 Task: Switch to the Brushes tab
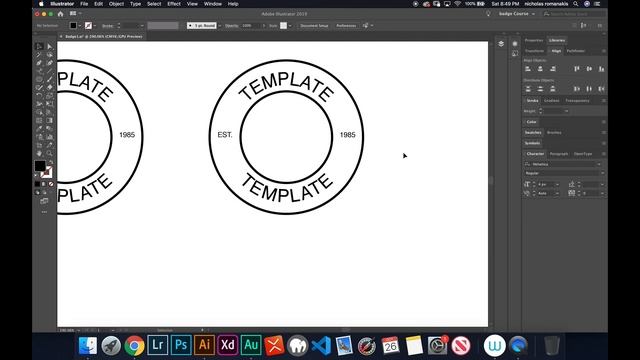[554, 133]
